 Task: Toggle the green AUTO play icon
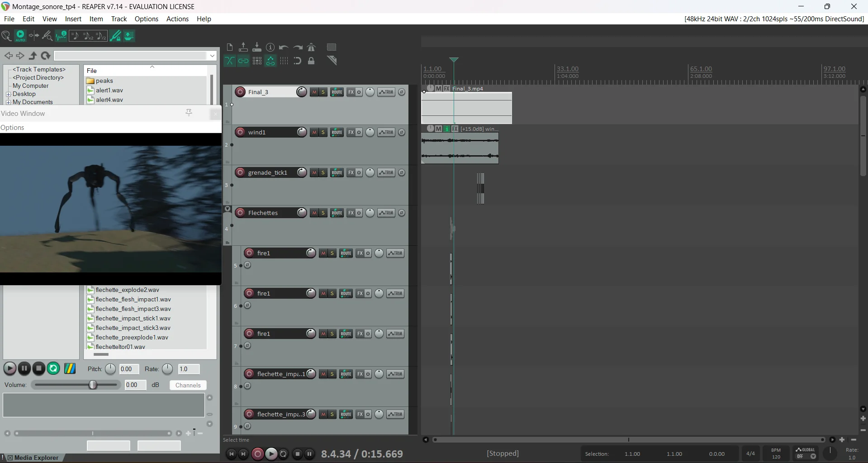click(x=20, y=36)
